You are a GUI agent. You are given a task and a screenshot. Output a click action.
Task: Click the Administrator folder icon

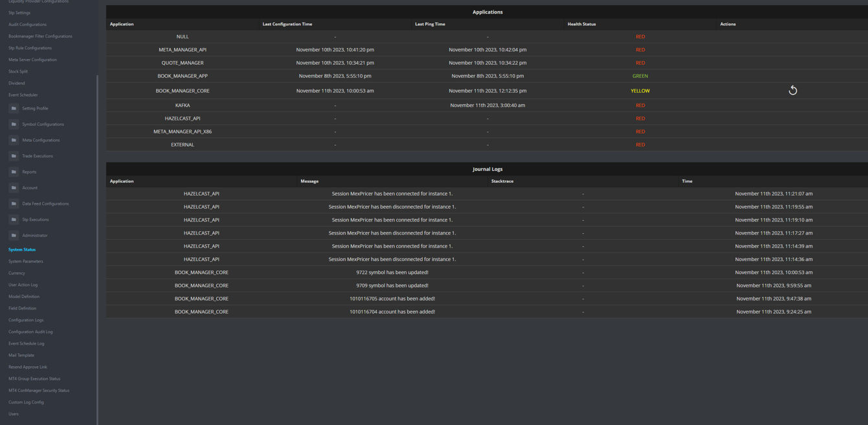point(14,235)
